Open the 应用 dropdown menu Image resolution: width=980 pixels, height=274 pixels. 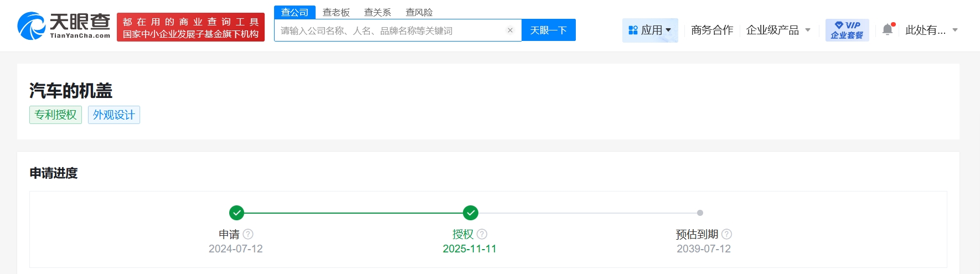pos(650,30)
